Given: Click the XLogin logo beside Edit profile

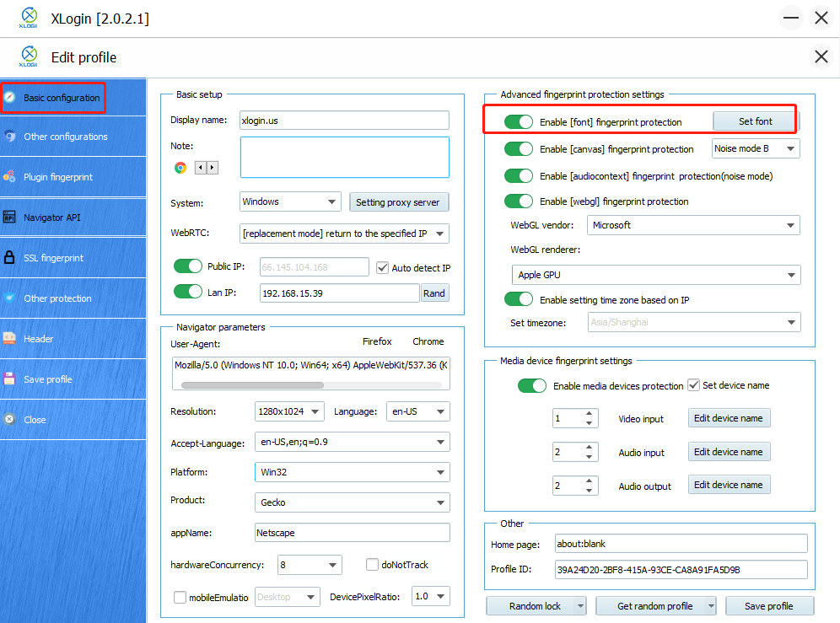Looking at the screenshot, I should 29,56.
